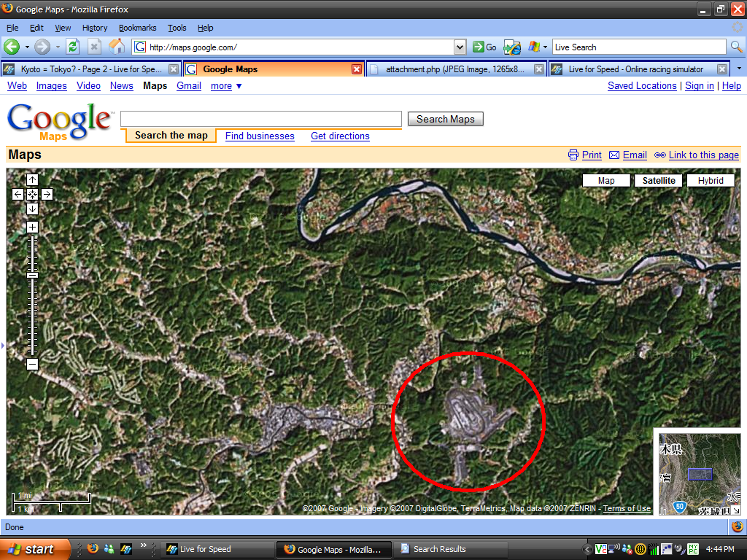Click the maps search input field

[x=261, y=119]
